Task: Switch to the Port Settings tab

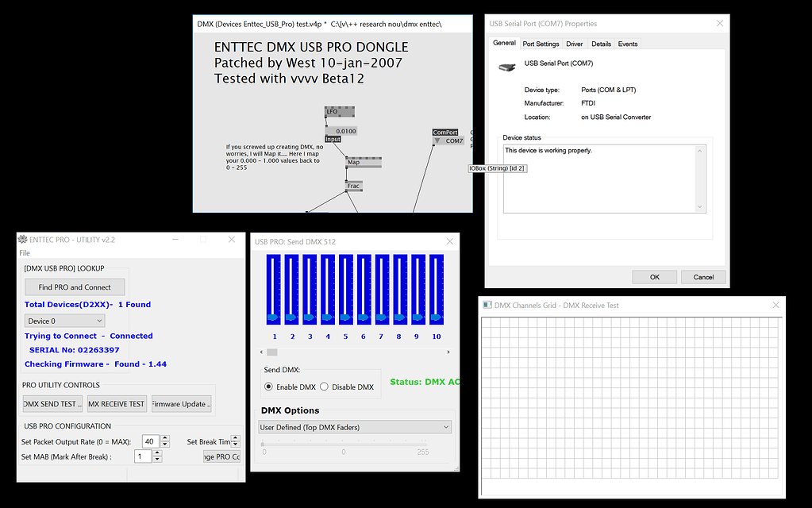Action: coord(540,44)
